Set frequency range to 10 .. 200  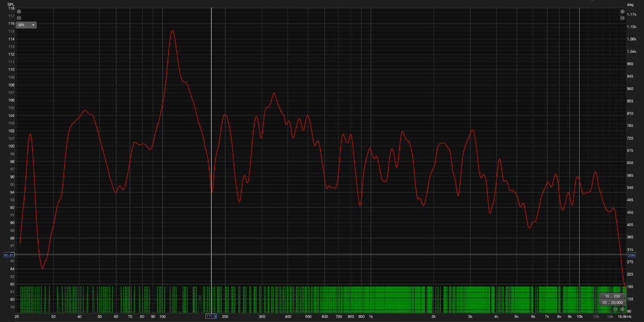pyautogui.click(x=612, y=296)
